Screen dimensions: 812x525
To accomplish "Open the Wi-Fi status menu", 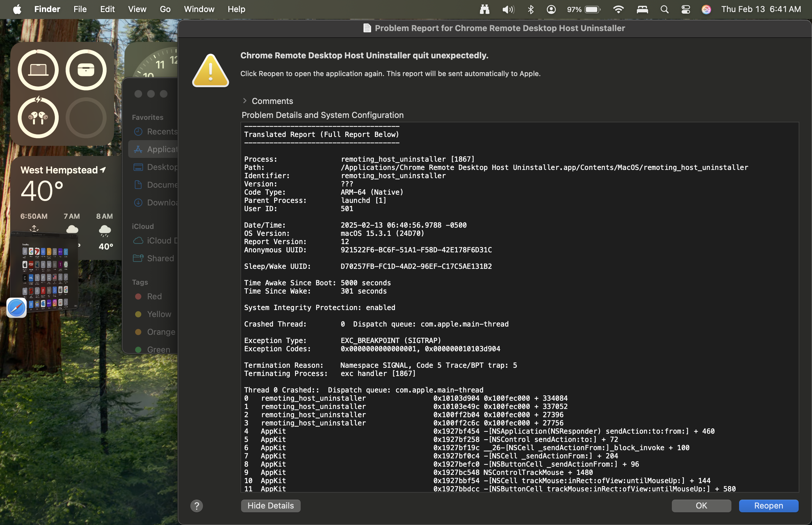I will click(x=618, y=9).
